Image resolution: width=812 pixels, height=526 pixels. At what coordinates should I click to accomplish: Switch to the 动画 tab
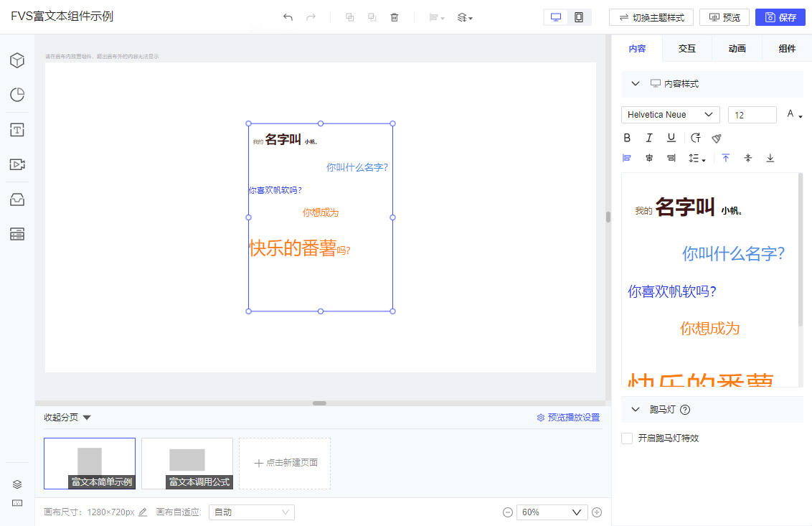point(737,49)
